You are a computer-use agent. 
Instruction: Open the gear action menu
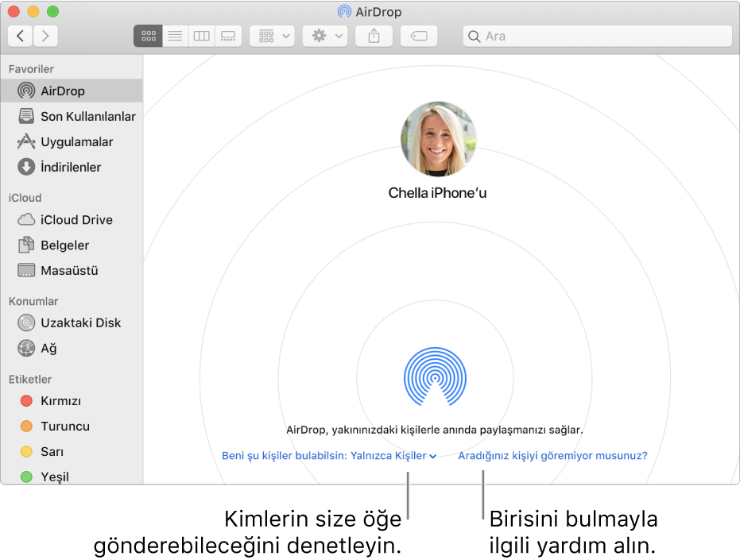tap(325, 37)
